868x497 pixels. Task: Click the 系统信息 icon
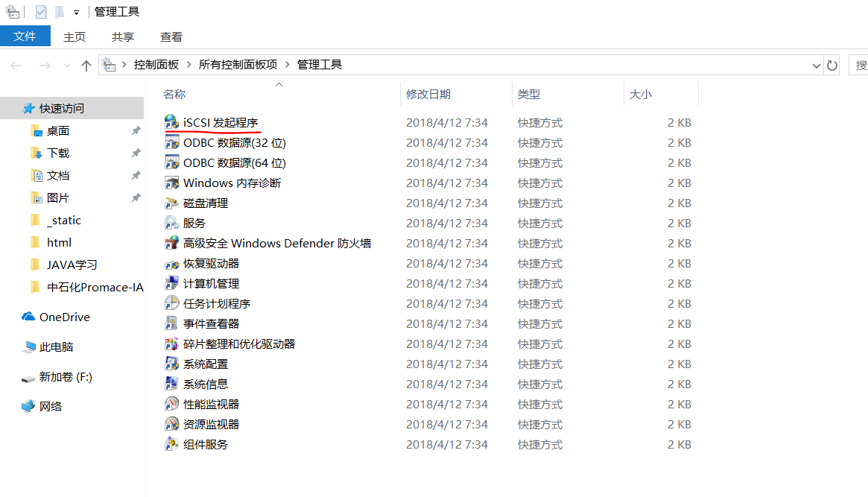point(171,384)
